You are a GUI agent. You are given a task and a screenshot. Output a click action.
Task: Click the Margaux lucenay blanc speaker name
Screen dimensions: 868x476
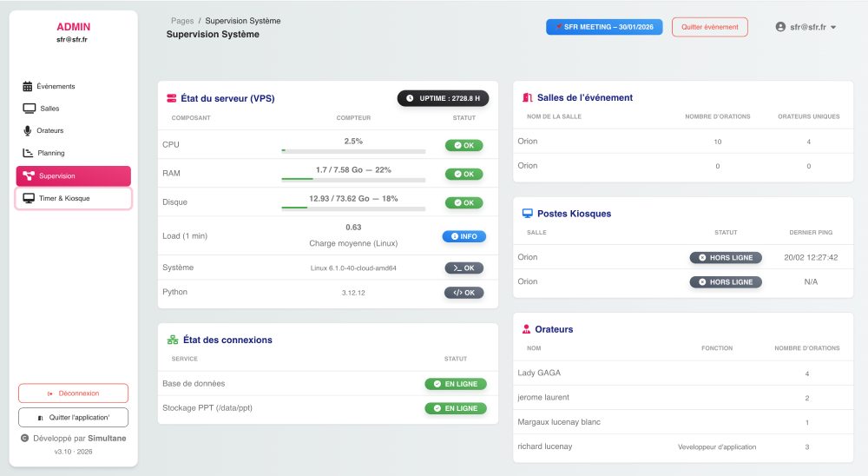558,422
